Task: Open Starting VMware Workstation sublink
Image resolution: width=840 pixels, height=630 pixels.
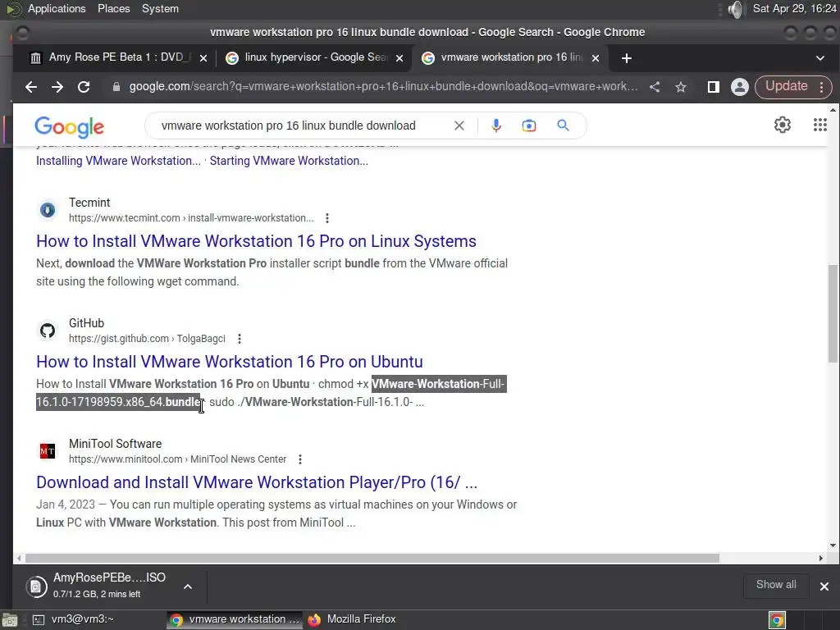Action: coord(289,161)
